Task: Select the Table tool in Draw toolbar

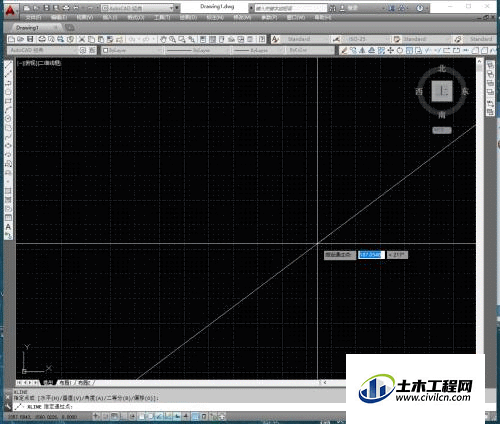Action: pos(8,218)
